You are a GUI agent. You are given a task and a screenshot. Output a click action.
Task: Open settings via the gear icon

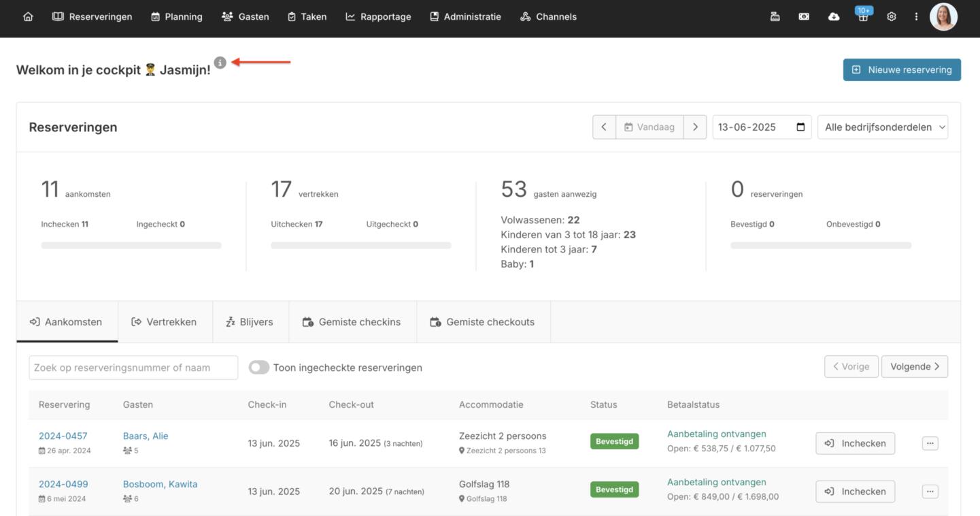pos(892,17)
